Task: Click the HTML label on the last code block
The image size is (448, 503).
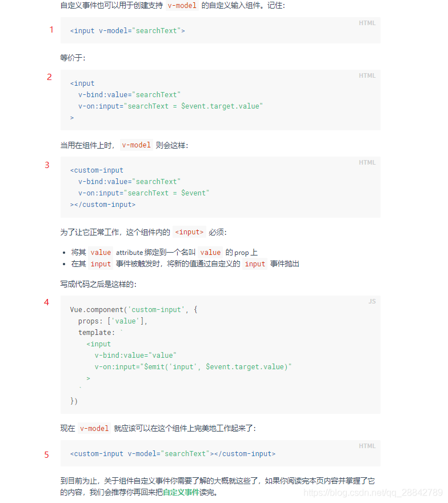Action: [367, 446]
